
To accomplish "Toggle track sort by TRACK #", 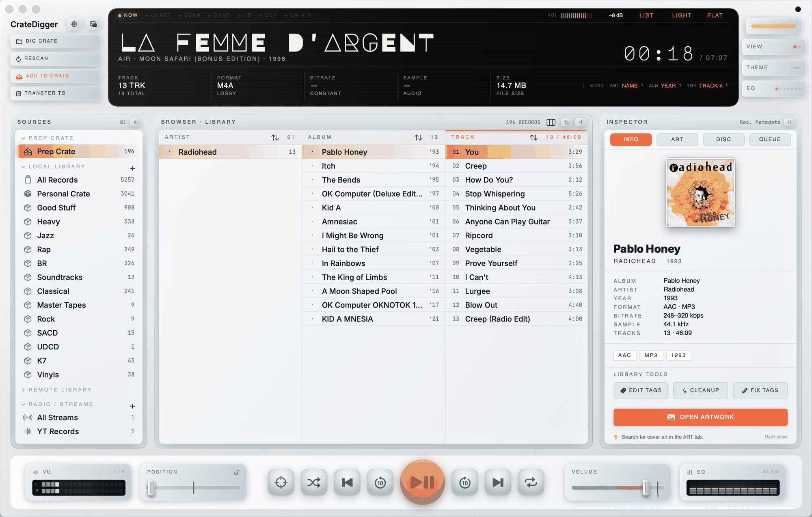I will coord(713,86).
